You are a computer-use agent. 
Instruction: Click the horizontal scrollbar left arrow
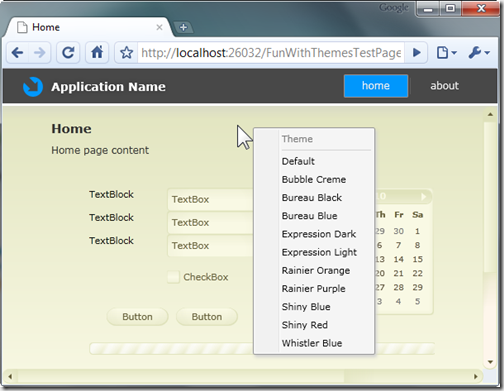coord(10,377)
